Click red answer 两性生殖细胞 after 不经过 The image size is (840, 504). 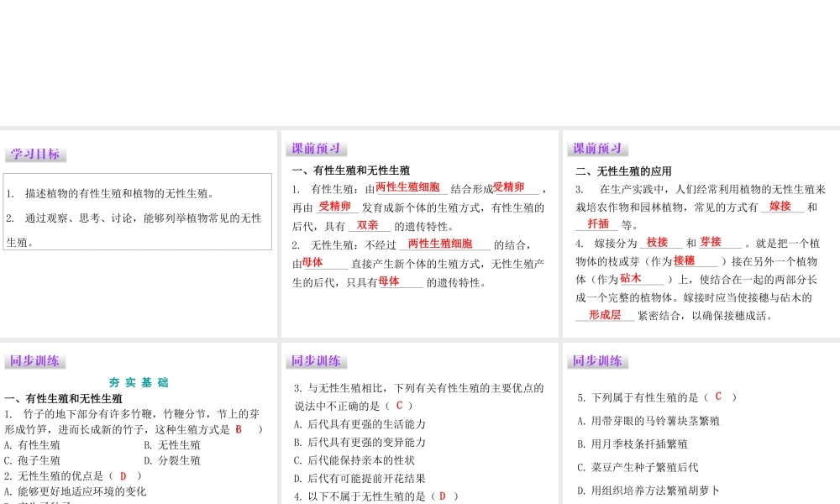pyautogui.click(x=440, y=244)
